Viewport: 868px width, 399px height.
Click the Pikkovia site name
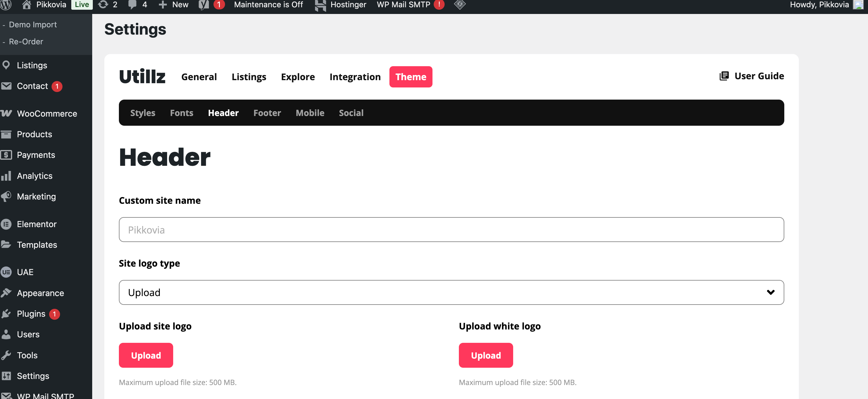coord(51,4)
